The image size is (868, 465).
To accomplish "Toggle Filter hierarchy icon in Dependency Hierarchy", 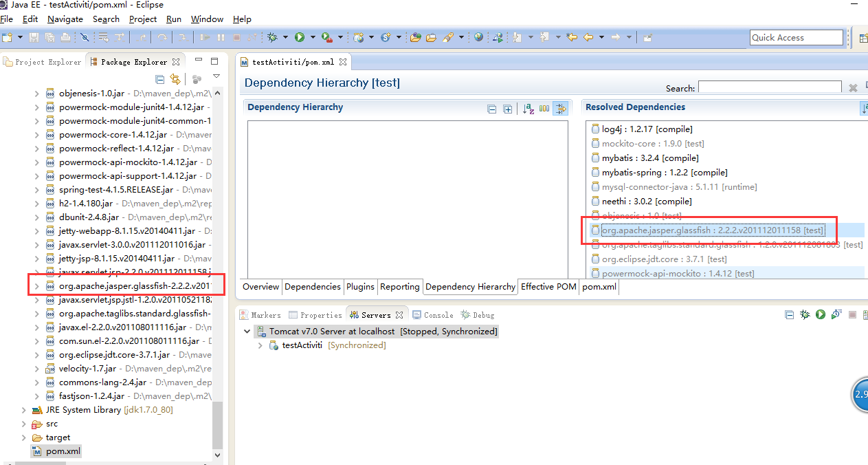I will click(561, 109).
